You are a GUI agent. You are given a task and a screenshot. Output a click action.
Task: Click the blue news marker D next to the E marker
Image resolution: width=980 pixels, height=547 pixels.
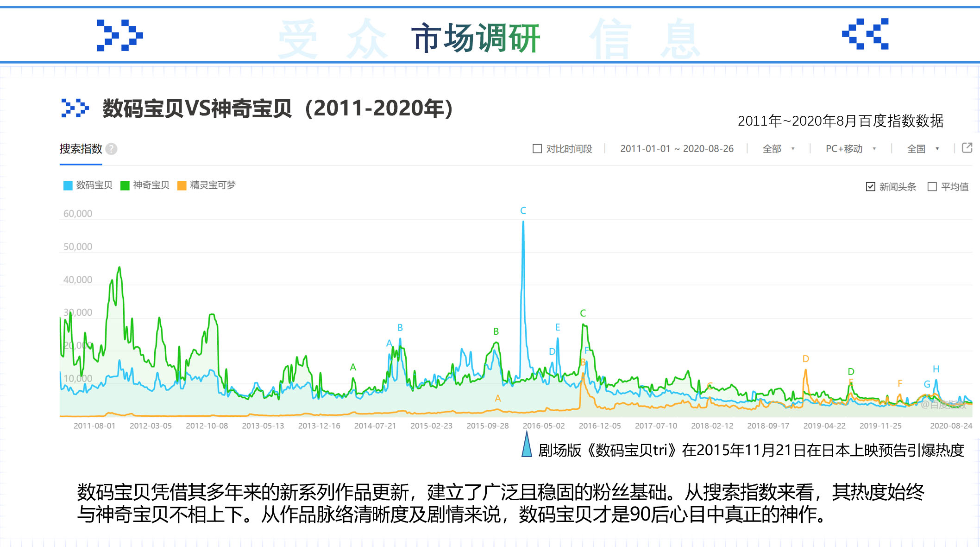[552, 351]
